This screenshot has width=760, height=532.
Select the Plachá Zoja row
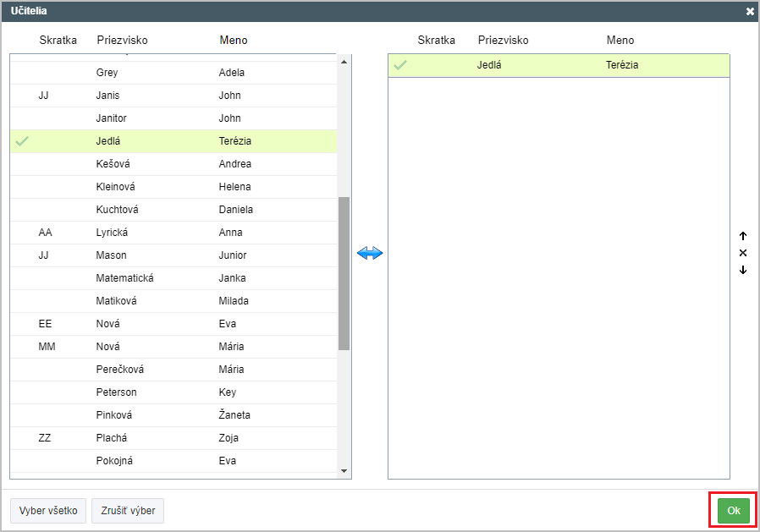click(x=173, y=438)
